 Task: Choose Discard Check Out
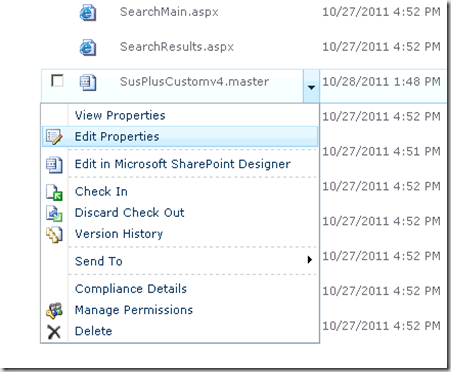click(180, 213)
